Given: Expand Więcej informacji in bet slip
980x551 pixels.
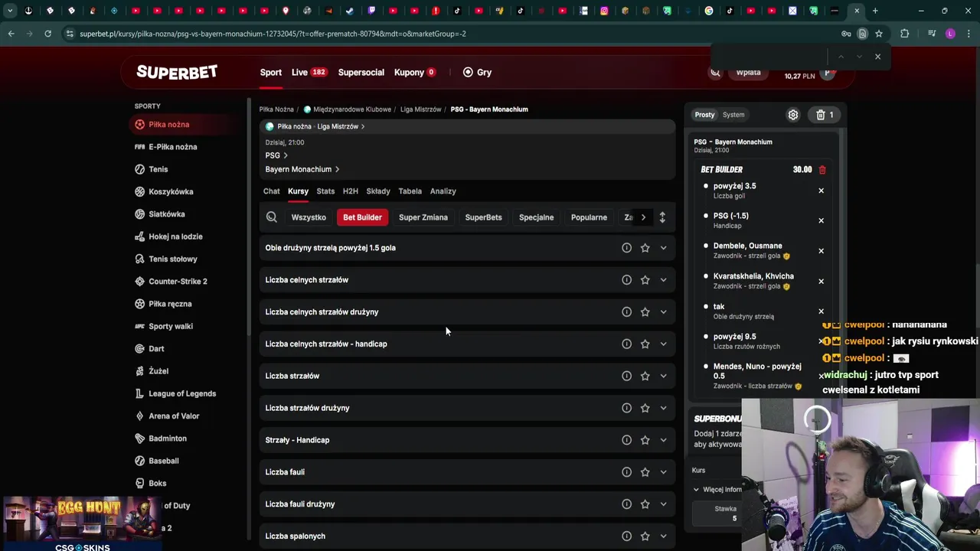Looking at the screenshot, I should (x=717, y=490).
